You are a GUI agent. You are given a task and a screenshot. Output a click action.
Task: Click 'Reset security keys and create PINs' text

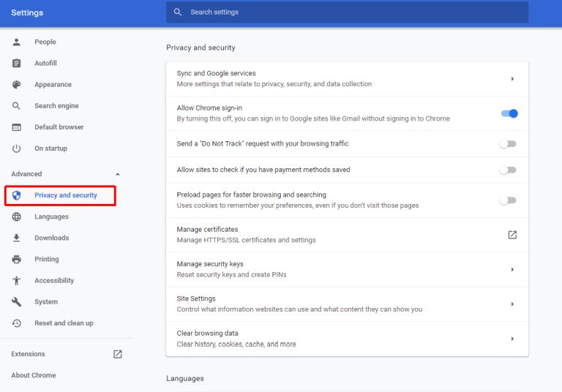[231, 275]
